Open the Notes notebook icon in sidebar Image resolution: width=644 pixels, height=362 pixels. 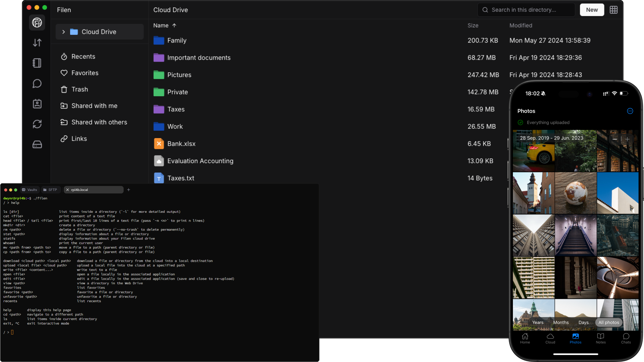37,63
